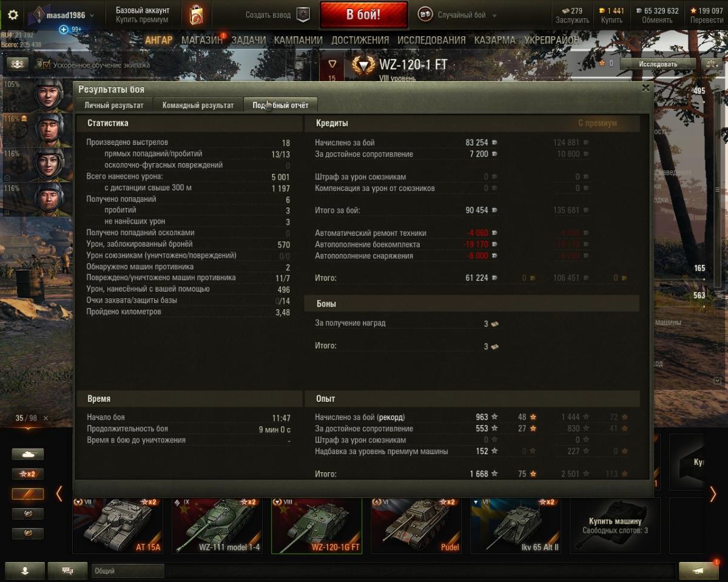Switch to the Командный результат tab
This screenshot has height=582, width=728.
coord(198,105)
